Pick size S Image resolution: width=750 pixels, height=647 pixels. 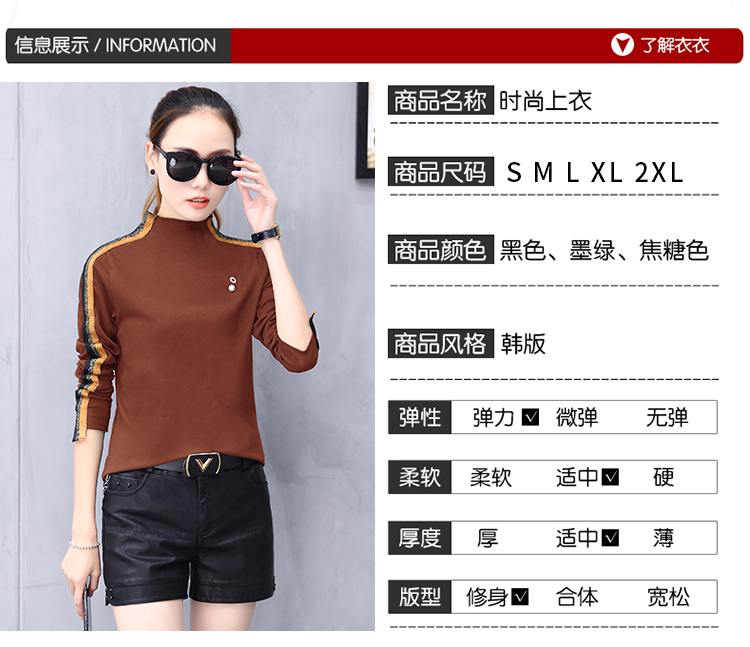[x=514, y=173]
